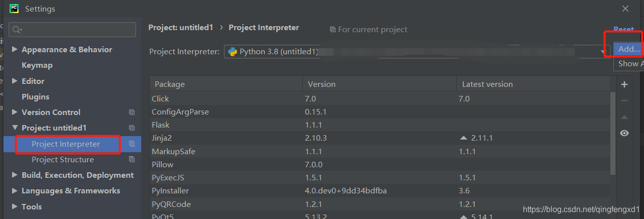This screenshot has width=644, height=219.
Task: Click the PyCharm logo in the title bar
Action: click(x=14, y=9)
